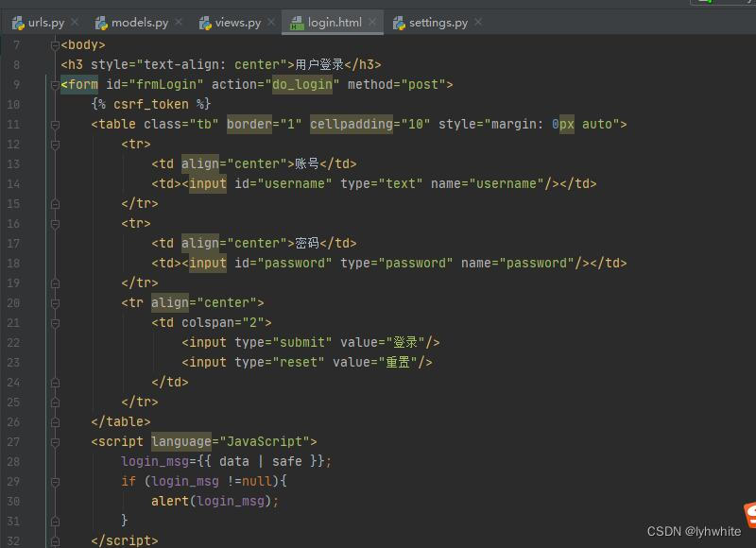This screenshot has height=548, width=756.
Task: Switch to the settings.py tab
Action: tap(438, 23)
